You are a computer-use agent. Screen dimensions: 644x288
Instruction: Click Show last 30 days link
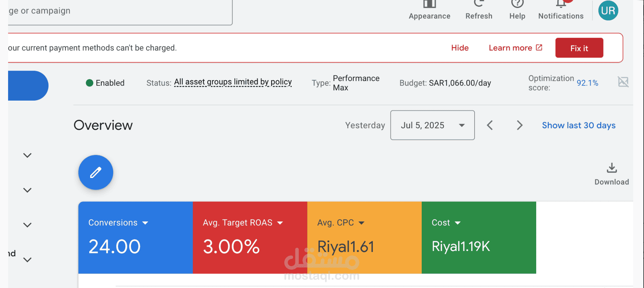(x=579, y=125)
